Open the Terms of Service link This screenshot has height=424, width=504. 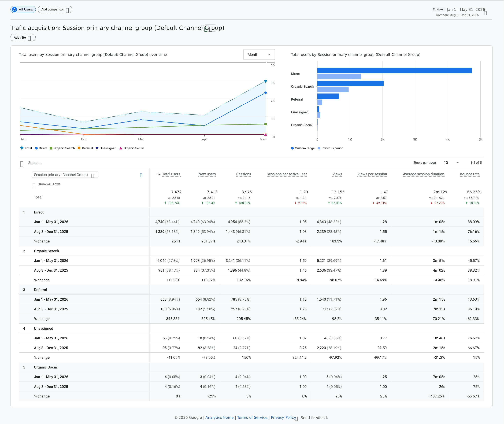pyautogui.click(x=252, y=418)
